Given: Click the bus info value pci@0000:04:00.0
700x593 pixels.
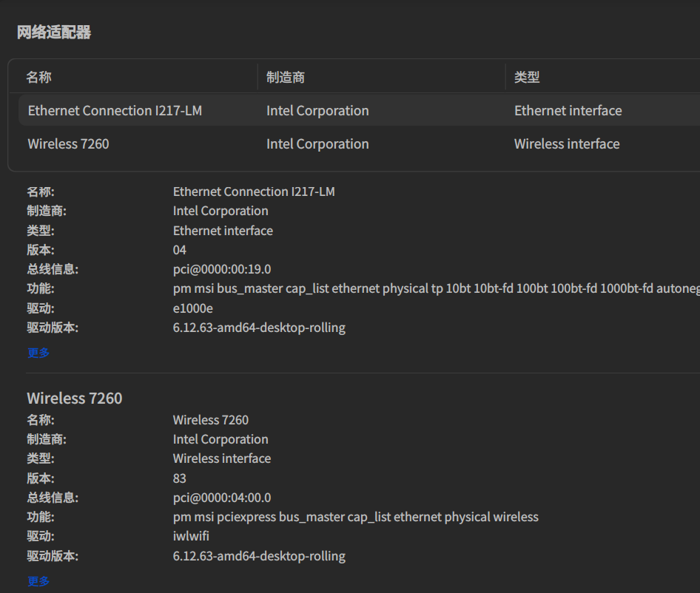Looking at the screenshot, I should 222,498.
